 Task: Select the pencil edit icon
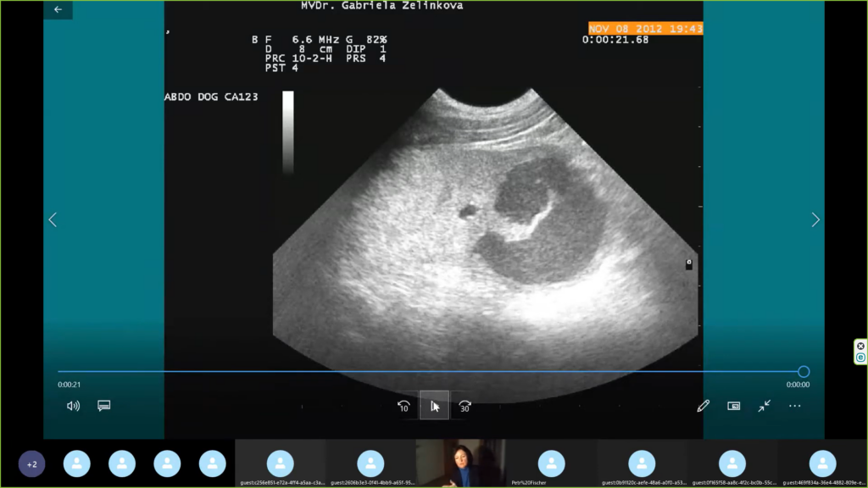[703, 406]
